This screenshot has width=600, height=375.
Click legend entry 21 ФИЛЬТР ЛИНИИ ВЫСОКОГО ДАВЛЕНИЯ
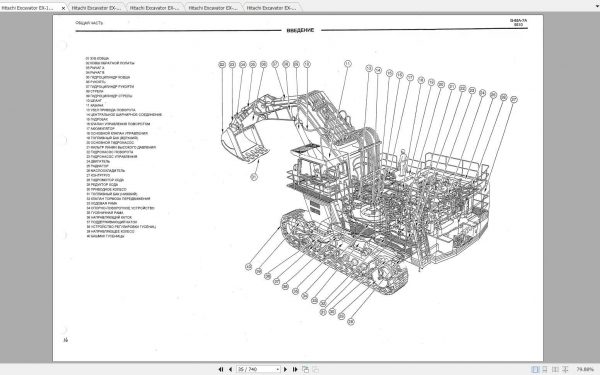121,147
